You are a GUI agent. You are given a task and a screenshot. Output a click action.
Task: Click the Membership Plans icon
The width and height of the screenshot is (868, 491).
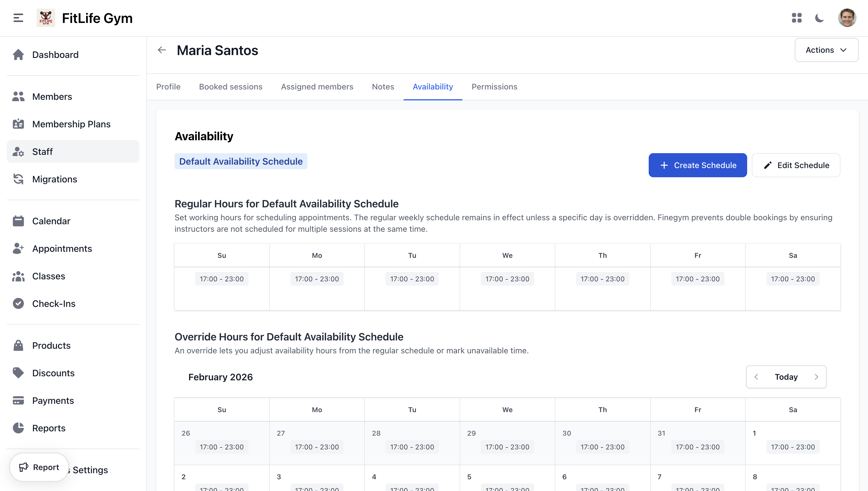click(x=18, y=124)
